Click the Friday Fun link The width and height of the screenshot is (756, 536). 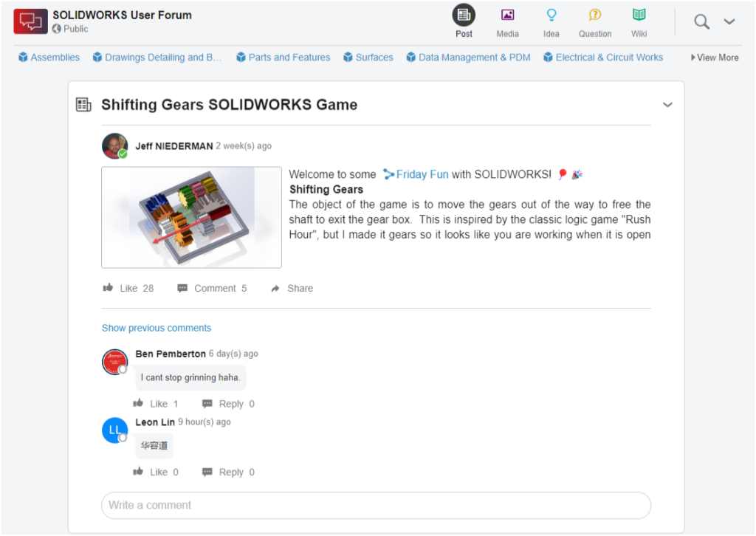pyautogui.click(x=424, y=174)
